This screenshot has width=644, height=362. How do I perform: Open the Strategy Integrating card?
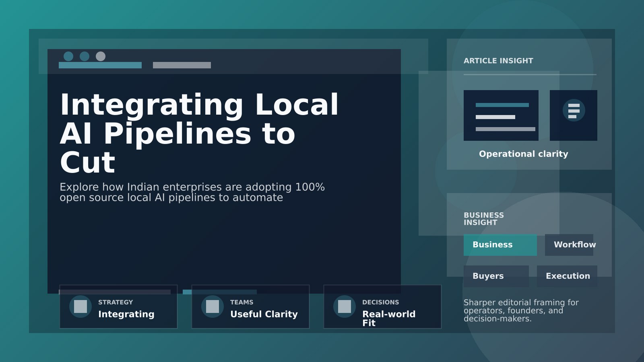pyautogui.click(x=118, y=307)
